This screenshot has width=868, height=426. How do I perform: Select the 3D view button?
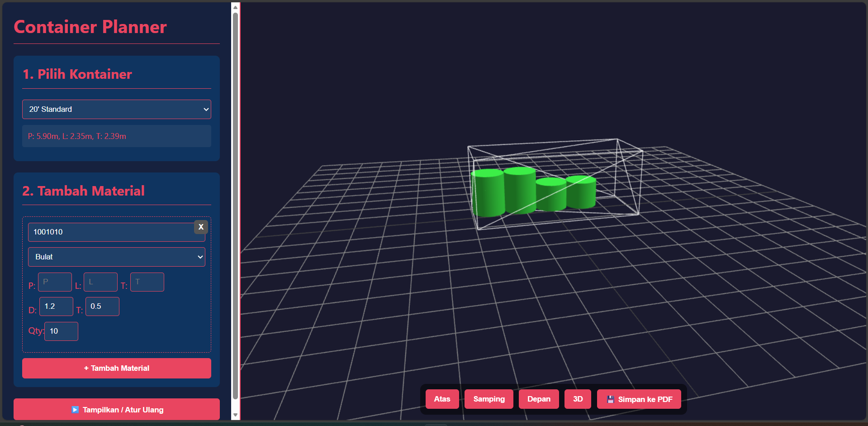click(577, 399)
